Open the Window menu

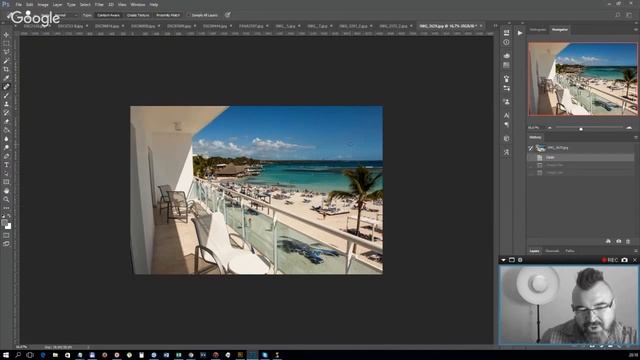point(138,4)
